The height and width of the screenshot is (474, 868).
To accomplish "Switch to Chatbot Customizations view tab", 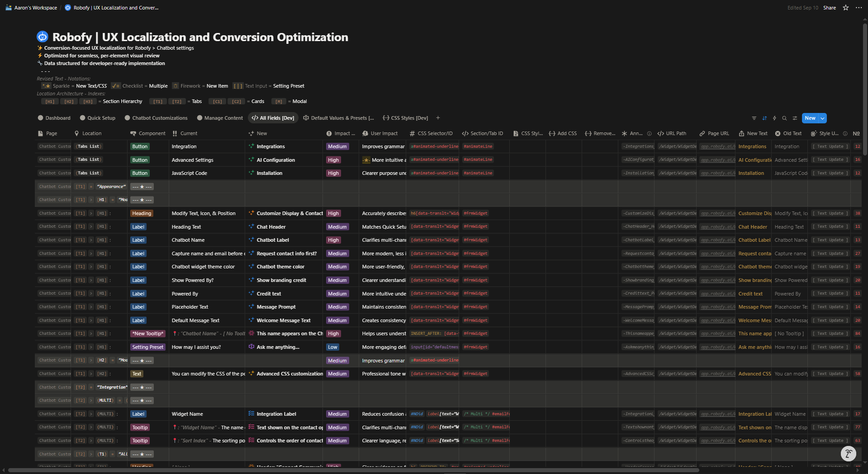I will pyautogui.click(x=156, y=118).
